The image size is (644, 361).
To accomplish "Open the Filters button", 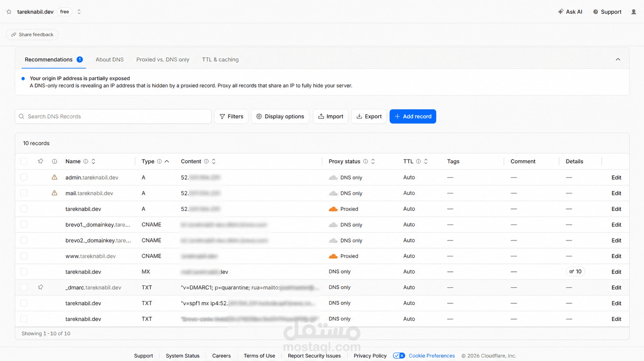I will 231,116.
